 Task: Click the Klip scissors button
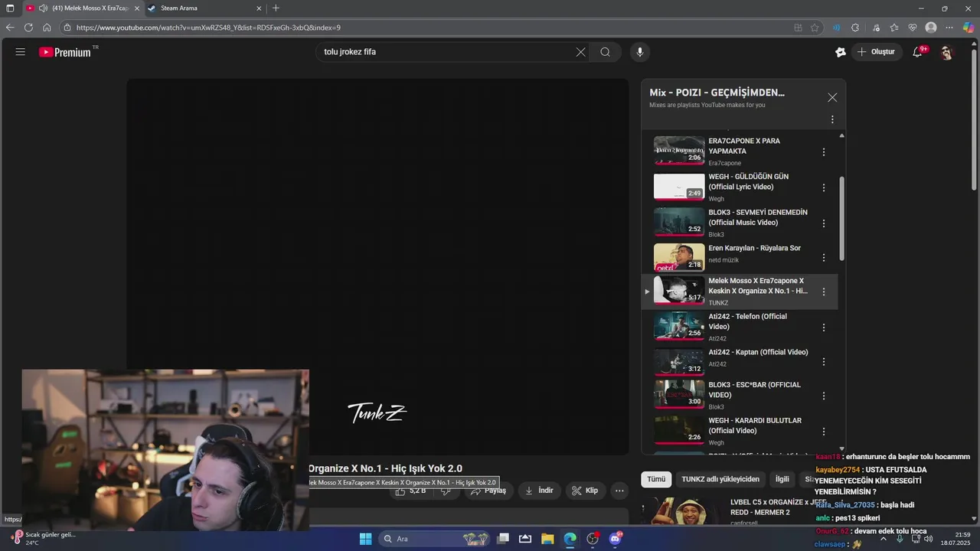(585, 491)
